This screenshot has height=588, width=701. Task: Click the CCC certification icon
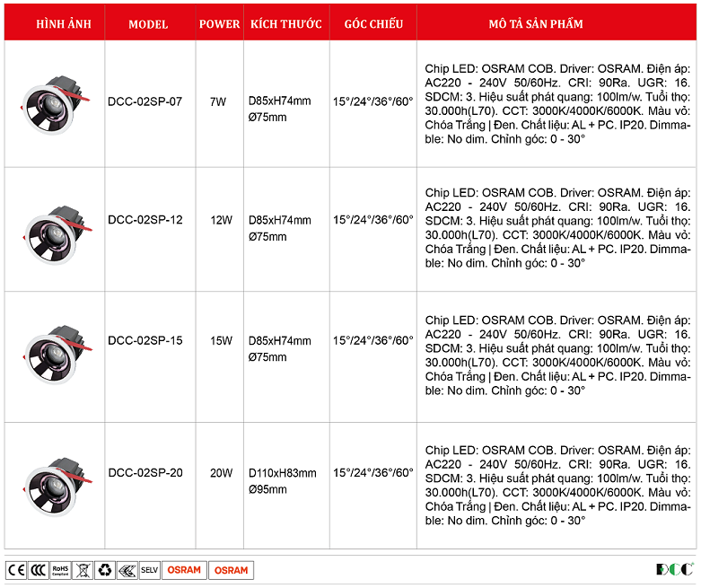(38, 570)
